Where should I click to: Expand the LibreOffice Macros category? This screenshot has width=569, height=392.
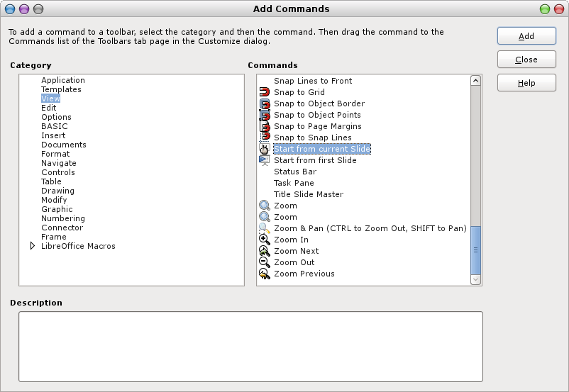click(33, 246)
